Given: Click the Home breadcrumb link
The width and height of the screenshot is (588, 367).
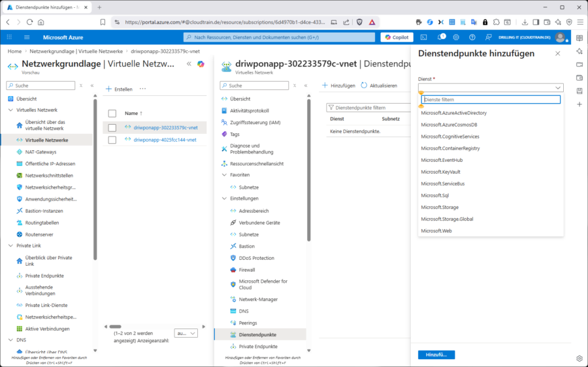Looking at the screenshot, I should [14, 51].
